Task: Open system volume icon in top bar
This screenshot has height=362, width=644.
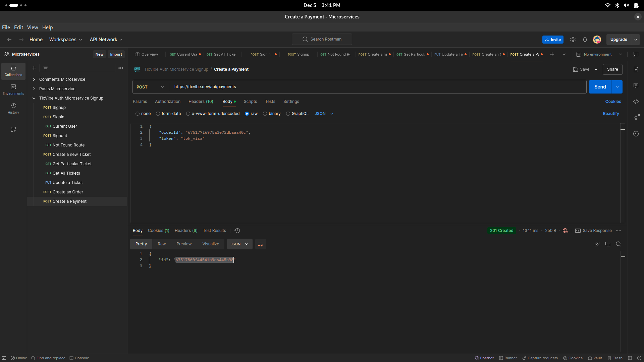Action: [x=626, y=5]
